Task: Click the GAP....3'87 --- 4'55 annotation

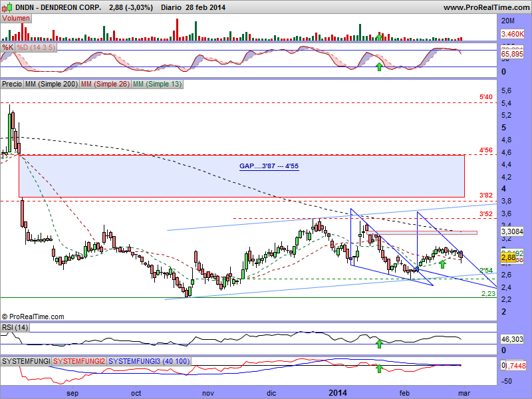Action: click(x=269, y=166)
